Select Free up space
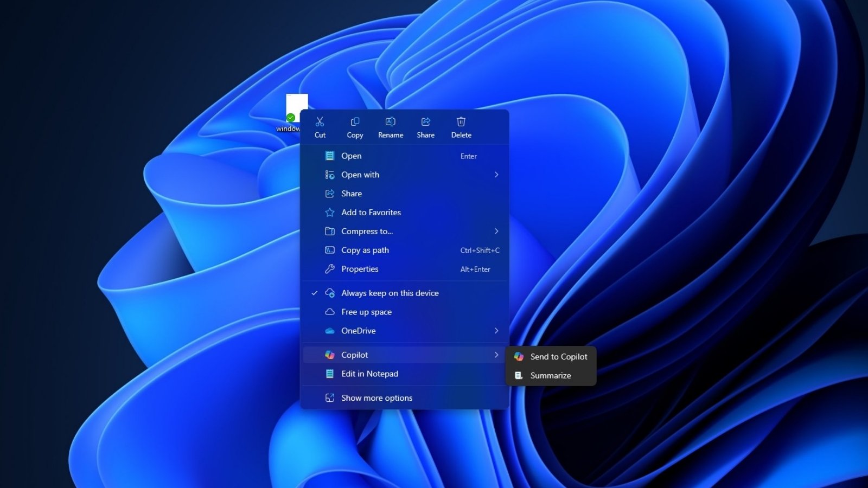Screen dimensions: 868x488 coord(405,312)
